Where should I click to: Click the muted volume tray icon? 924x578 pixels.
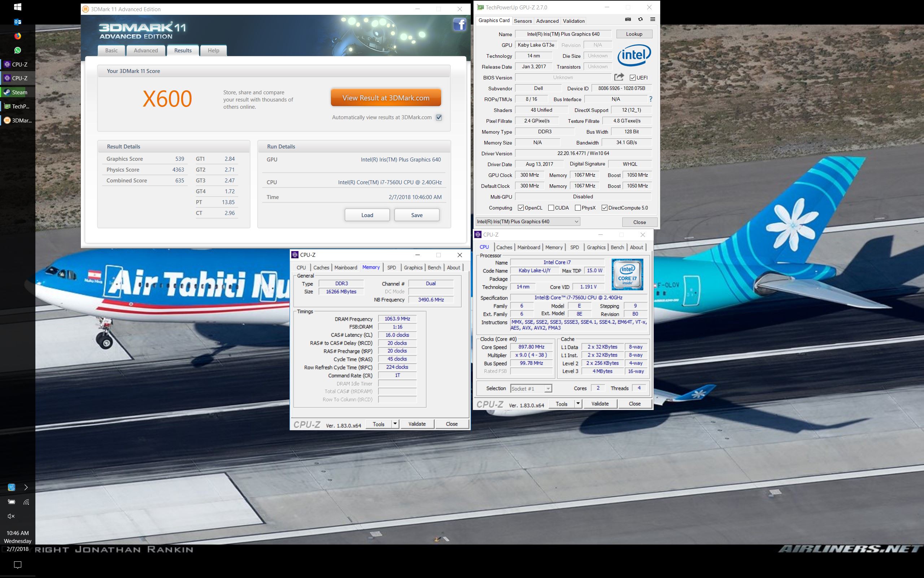point(12,516)
